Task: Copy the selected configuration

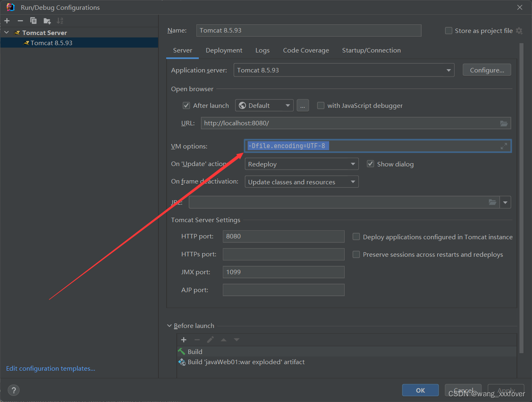Action: (x=33, y=21)
